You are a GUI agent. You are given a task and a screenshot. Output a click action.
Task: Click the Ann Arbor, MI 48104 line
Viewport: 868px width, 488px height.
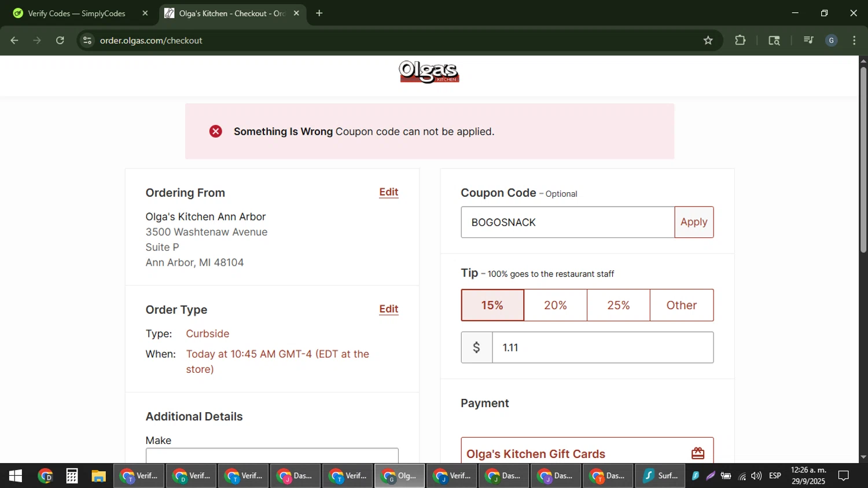point(194,262)
